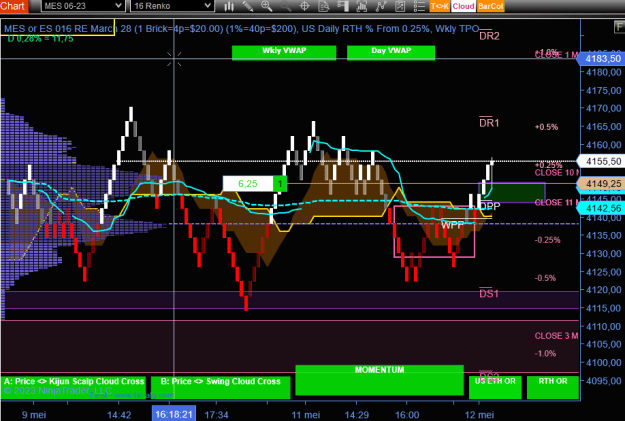Click the 4149,25 price axis label
This screenshot has height=421, width=625.
602,183
